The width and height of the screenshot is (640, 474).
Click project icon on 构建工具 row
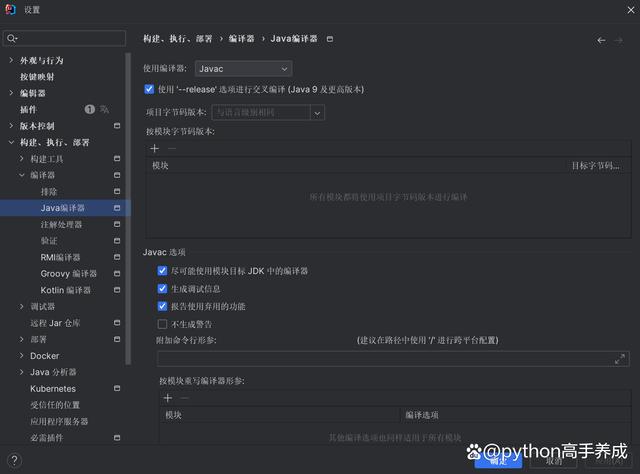click(117, 158)
